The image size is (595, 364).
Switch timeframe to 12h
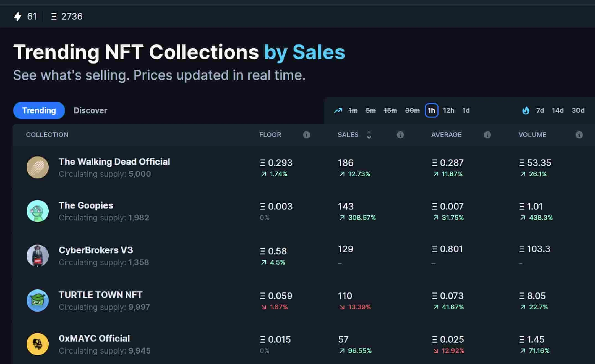click(x=448, y=110)
